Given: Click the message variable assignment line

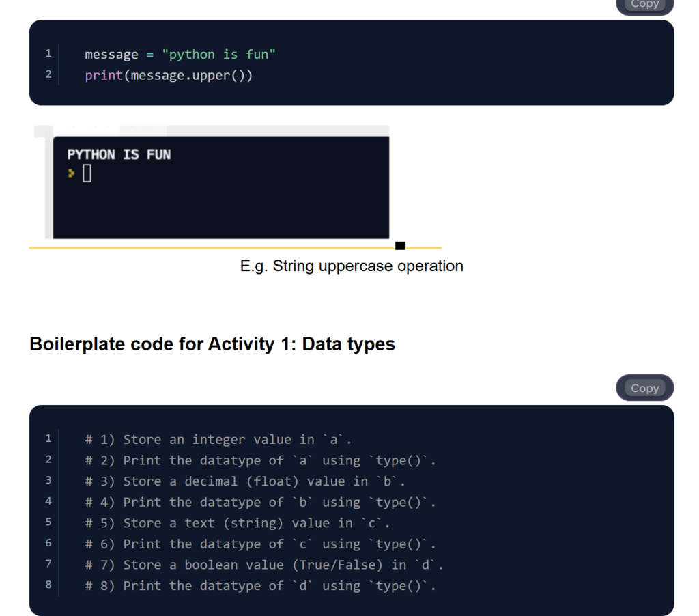Looking at the screenshot, I should point(180,54).
